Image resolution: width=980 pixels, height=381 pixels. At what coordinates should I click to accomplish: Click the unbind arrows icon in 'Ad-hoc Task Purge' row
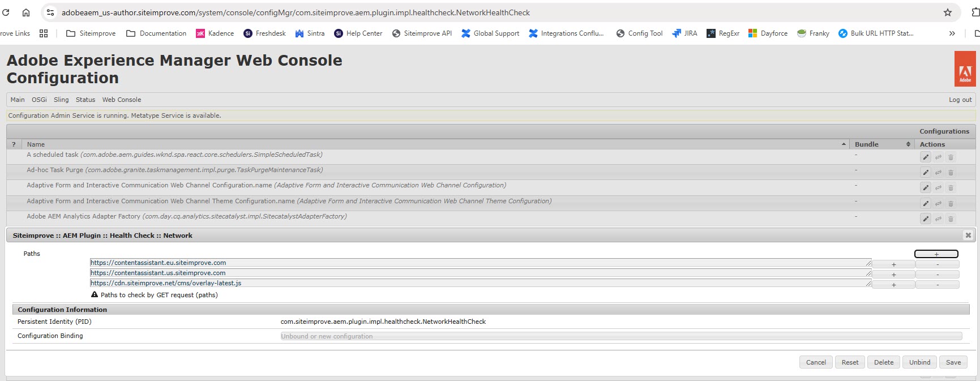click(938, 172)
